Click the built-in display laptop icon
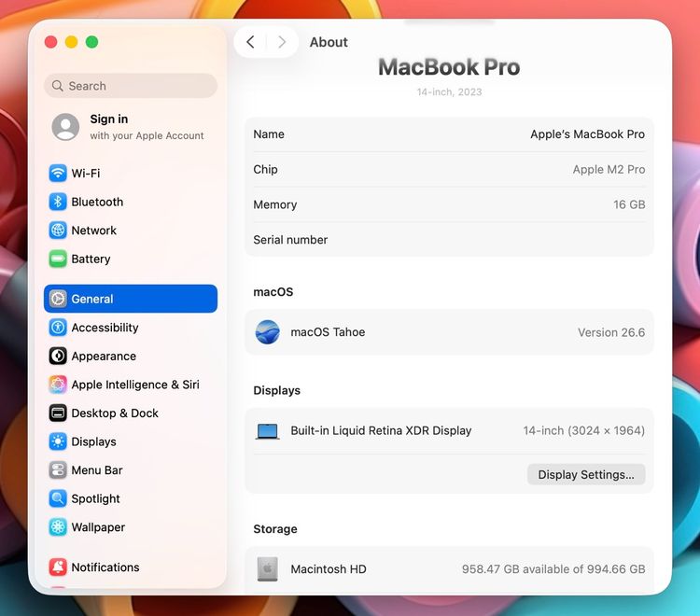 pyautogui.click(x=268, y=431)
